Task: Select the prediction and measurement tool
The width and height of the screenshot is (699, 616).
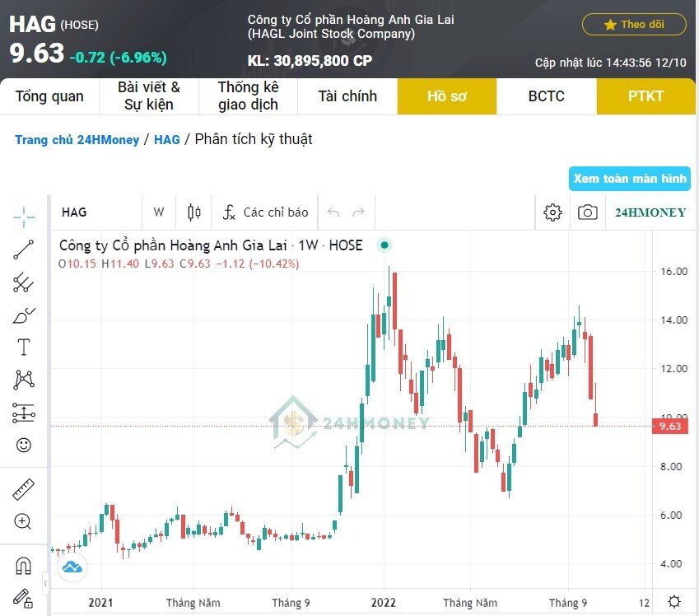Action: click(24, 413)
